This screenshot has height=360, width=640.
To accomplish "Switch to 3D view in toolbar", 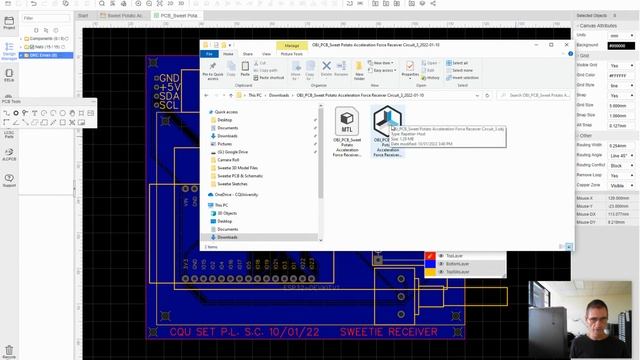I will pyautogui.click(x=181, y=4).
